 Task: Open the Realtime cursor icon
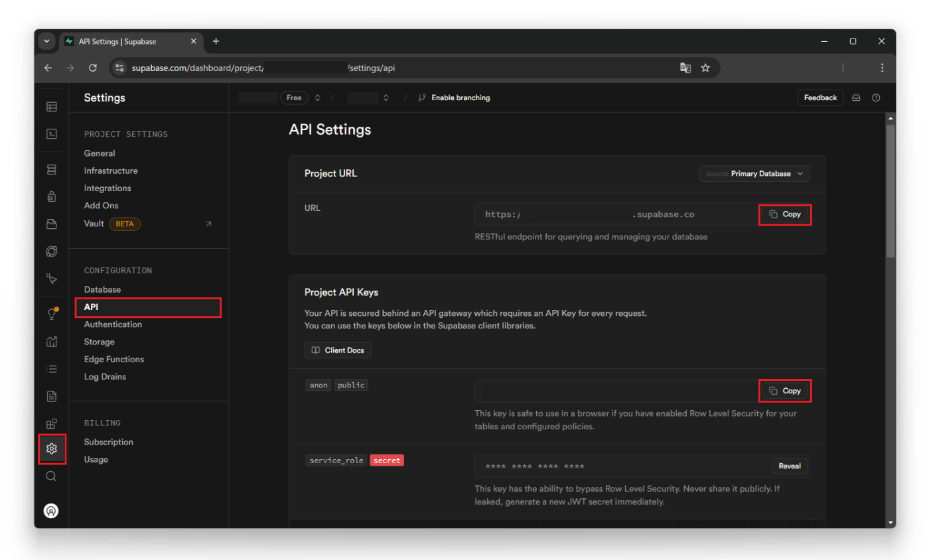pos(51,278)
